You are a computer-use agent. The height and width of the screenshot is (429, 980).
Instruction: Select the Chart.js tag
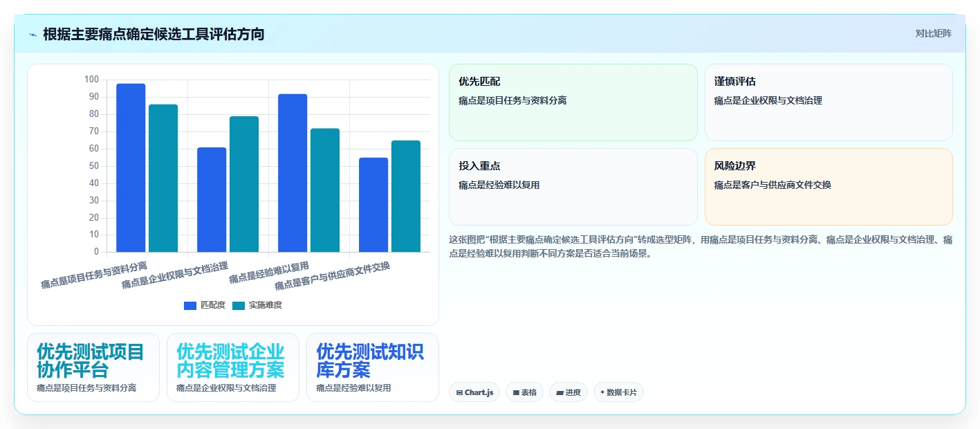click(x=474, y=392)
